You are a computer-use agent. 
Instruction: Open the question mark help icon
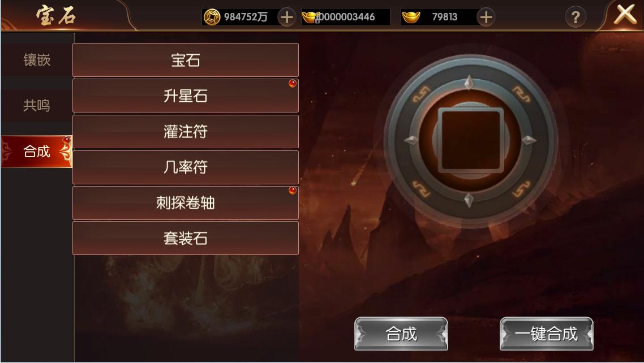point(576,17)
